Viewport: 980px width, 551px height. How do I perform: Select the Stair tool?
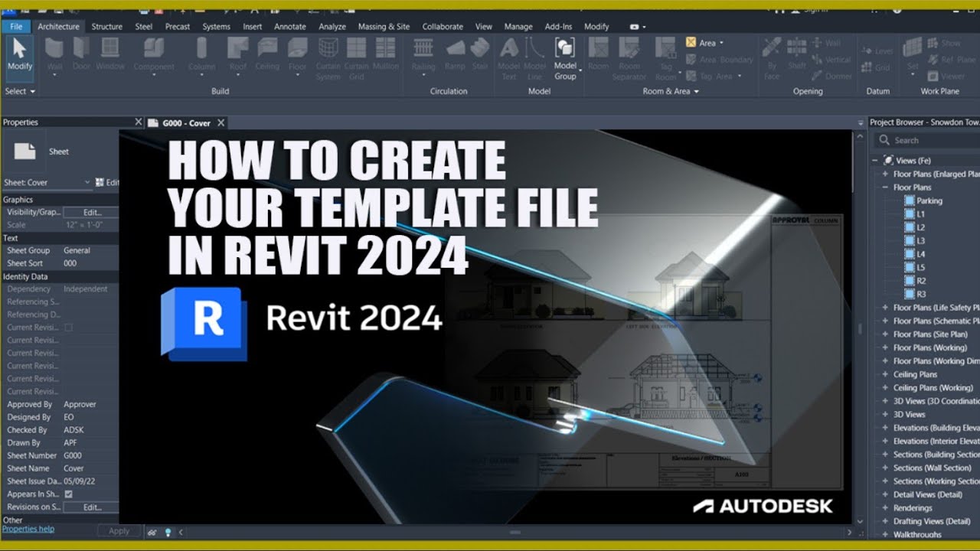pyautogui.click(x=480, y=55)
